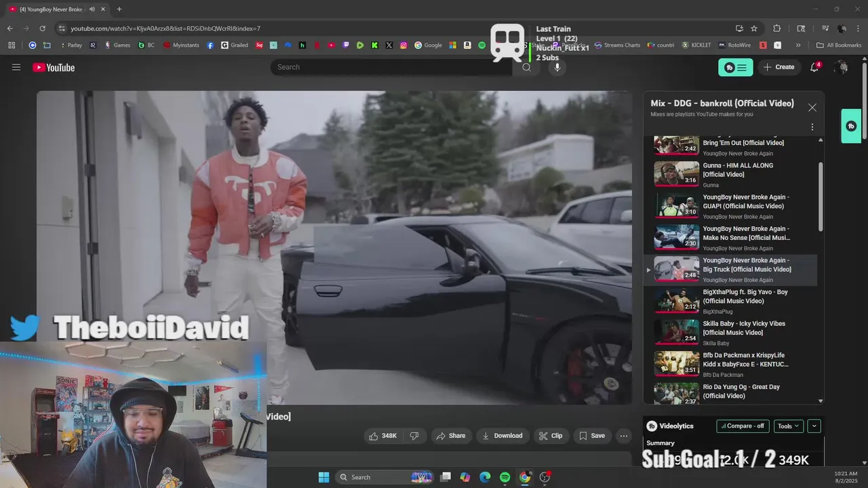Open the Windows Start menu
The width and height of the screenshot is (868, 488).
(x=323, y=477)
